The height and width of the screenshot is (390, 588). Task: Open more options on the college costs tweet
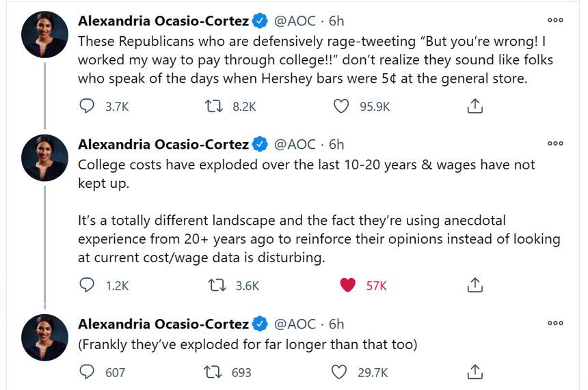pos(555,143)
